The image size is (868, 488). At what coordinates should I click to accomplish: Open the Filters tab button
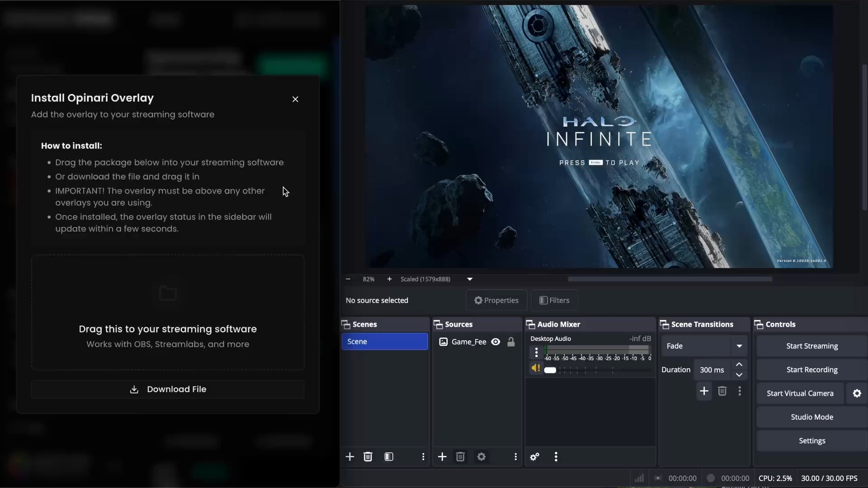click(554, 300)
